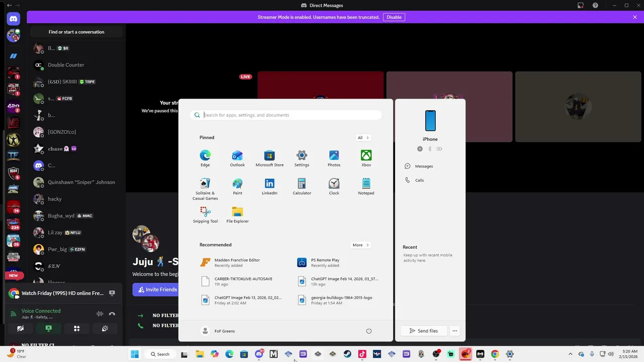Open (GSD) SKIIIIII direct message
The image size is (644, 362).
76,81
